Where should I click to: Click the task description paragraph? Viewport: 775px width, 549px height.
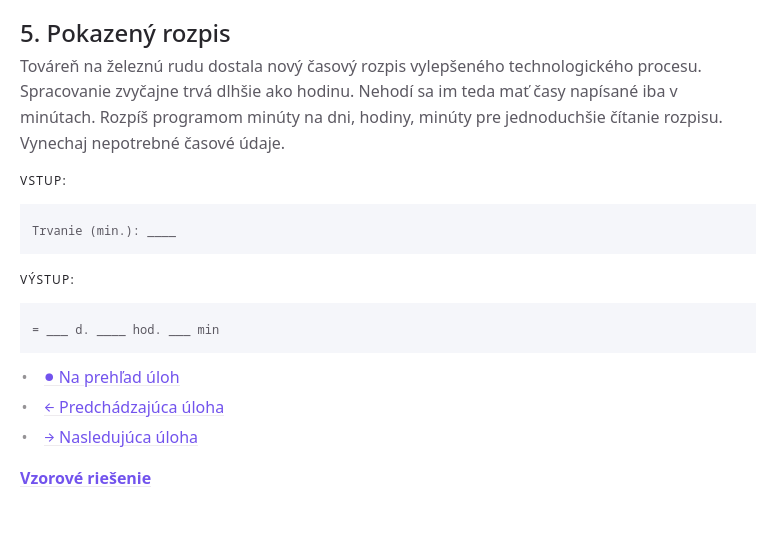click(371, 105)
